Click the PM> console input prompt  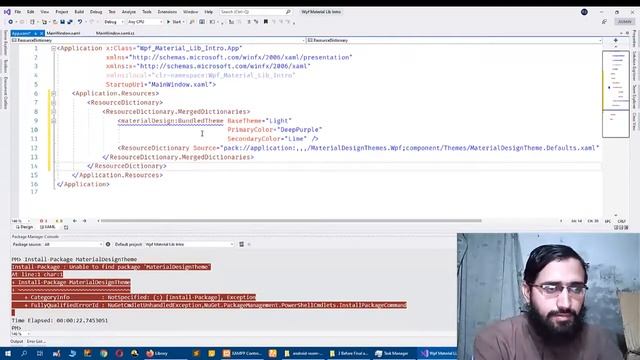(16, 328)
